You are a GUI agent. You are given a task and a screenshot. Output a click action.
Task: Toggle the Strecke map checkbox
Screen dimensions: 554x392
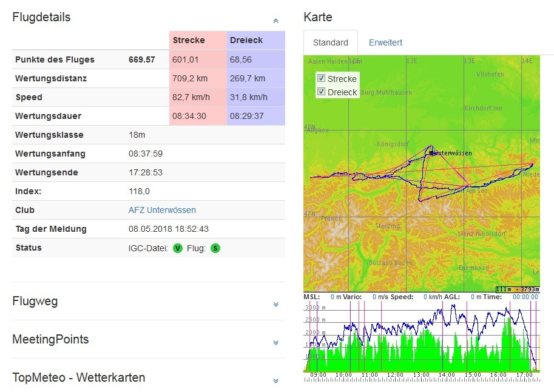[x=321, y=78]
